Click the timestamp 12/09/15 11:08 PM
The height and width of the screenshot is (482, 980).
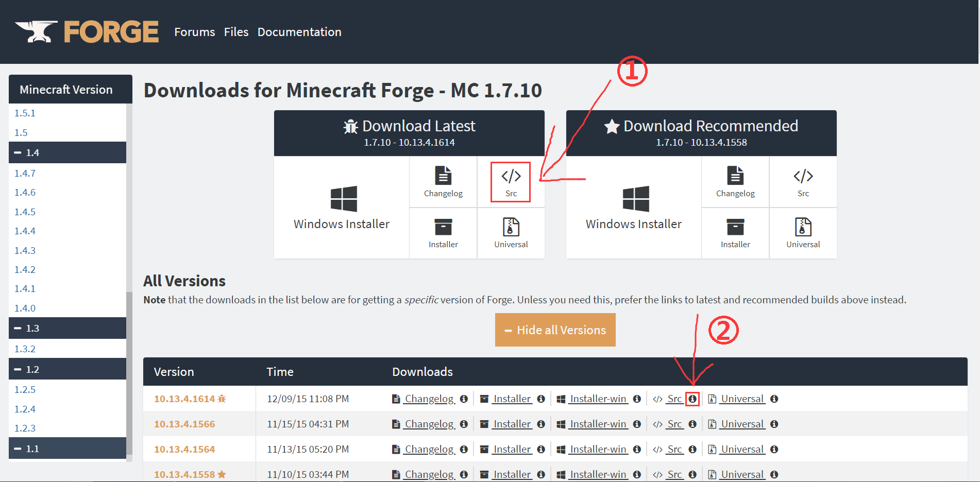308,399
